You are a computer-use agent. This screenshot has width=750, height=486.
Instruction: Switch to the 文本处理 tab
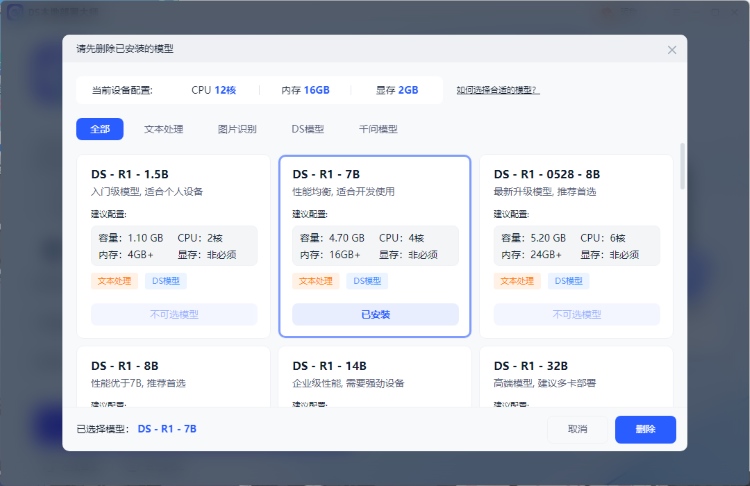coord(163,129)
